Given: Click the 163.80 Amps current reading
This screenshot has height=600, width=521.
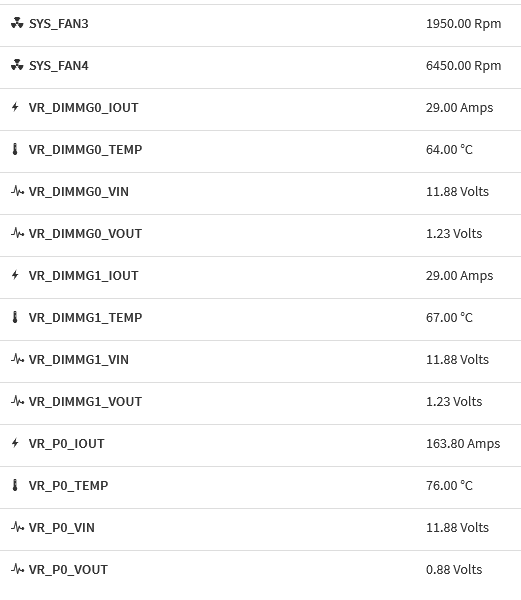Looking at the screenshot, I should coord(463,443).
